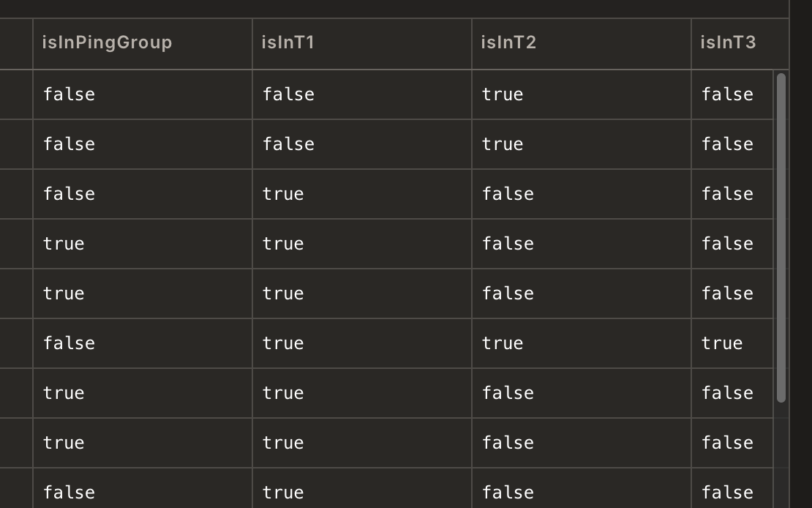Select second row's isInT1 false cell
Image resolution: width=812 pixels, height=508 pixels.
(x=288, y=144)
